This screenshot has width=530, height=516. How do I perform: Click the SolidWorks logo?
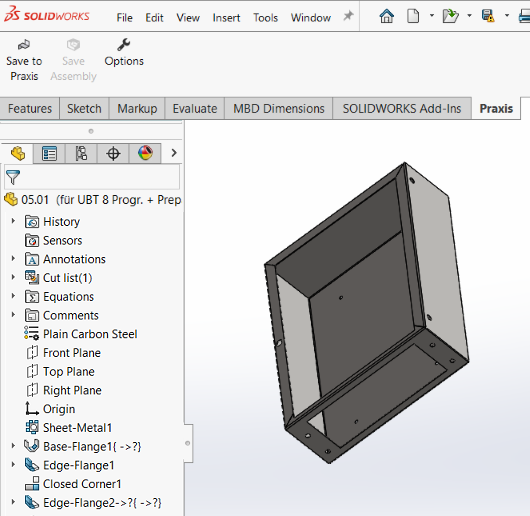click(47, 15)
